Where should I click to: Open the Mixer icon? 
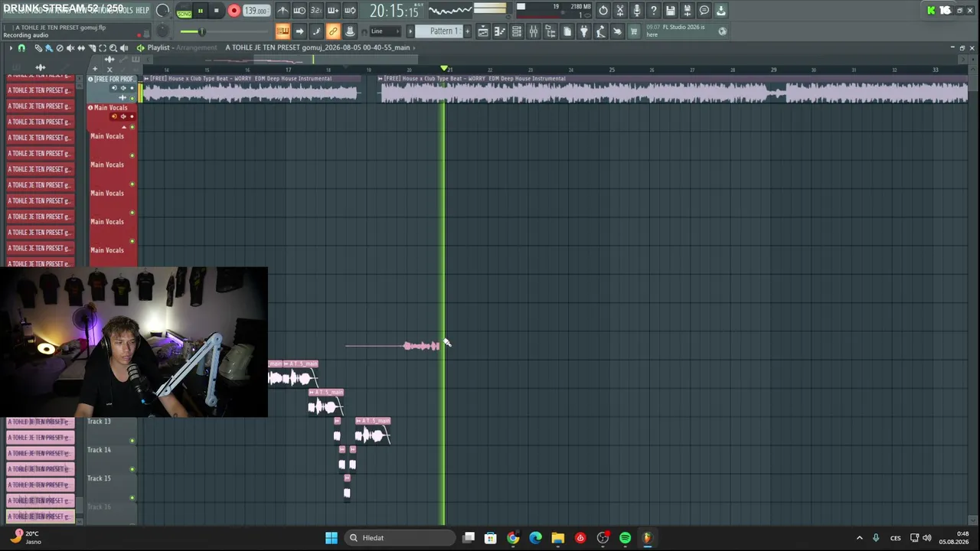pyautogui.click(x=534, y=31)
